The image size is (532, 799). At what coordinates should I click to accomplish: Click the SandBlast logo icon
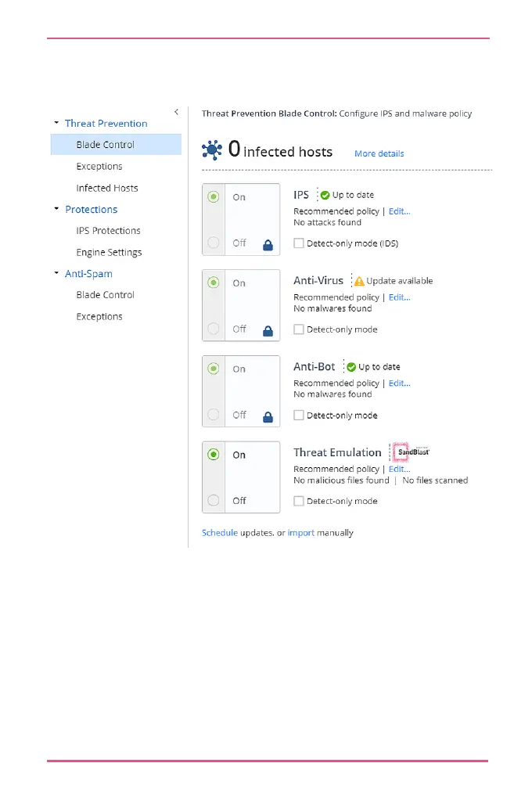click(412, 452)
